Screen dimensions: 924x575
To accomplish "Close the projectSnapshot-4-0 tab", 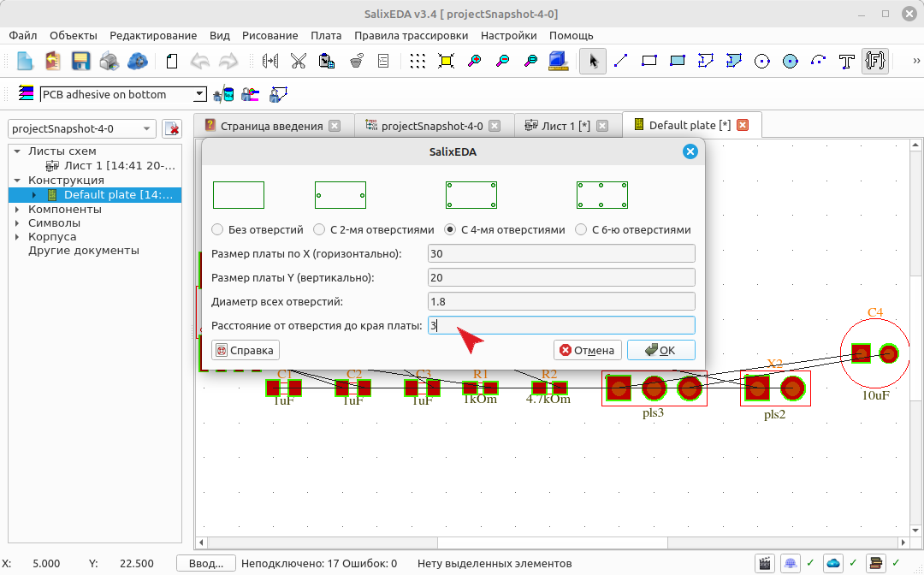I will coord(495,126).
